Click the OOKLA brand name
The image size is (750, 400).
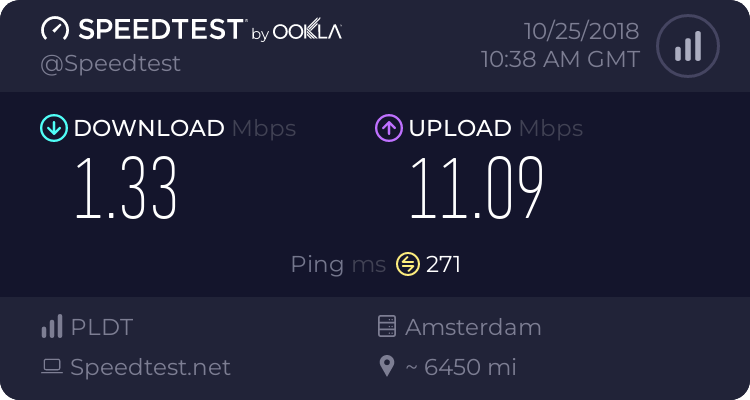tap(307, 32)
